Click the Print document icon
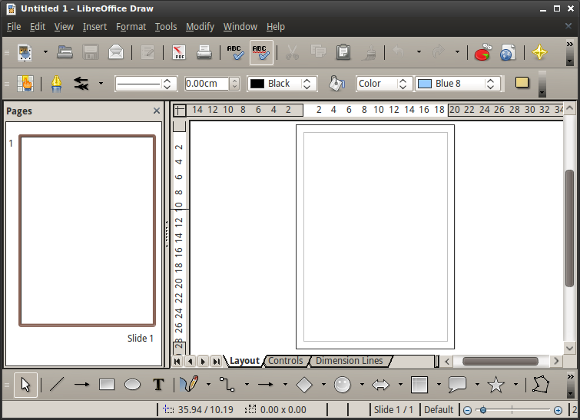580x420 pixels. [204, 52]
